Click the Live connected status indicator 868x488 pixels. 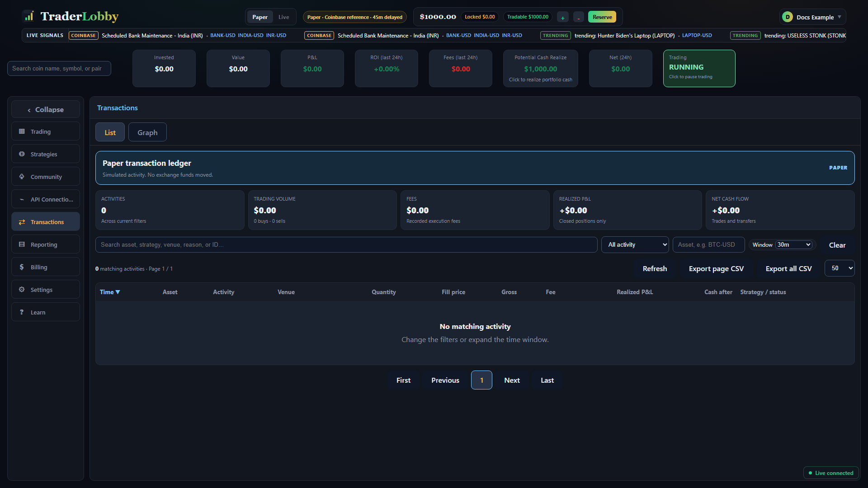point(831,473)
